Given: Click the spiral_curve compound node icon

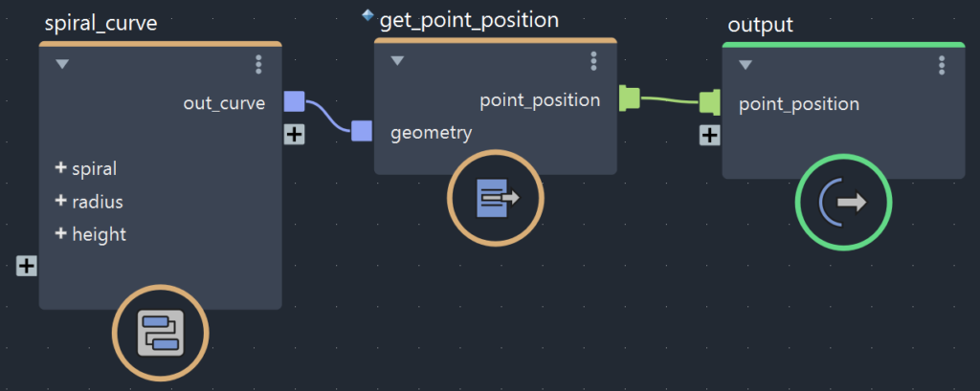Looking at the screenshot, I should [x=161, y=333].
